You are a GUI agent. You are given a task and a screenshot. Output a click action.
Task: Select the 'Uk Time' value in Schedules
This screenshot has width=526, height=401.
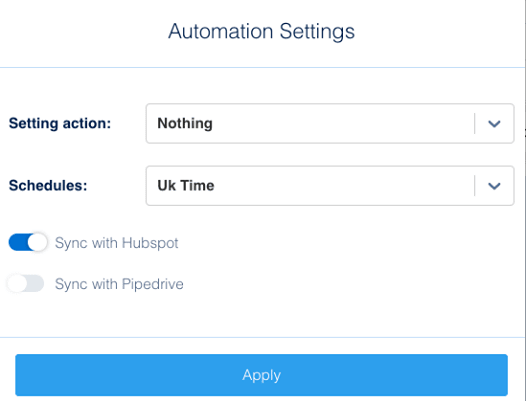(x=186, y=186)
